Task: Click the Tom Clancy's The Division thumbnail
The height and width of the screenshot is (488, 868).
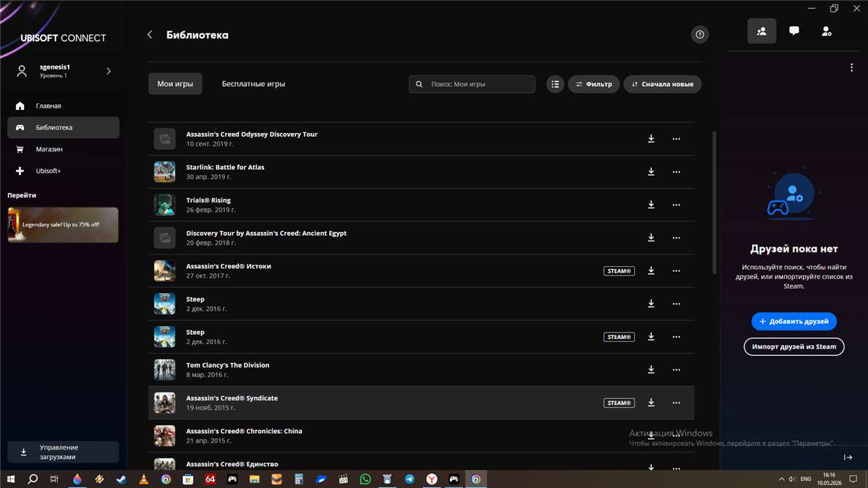Action: pyautogui.click(x=165, y=369)
